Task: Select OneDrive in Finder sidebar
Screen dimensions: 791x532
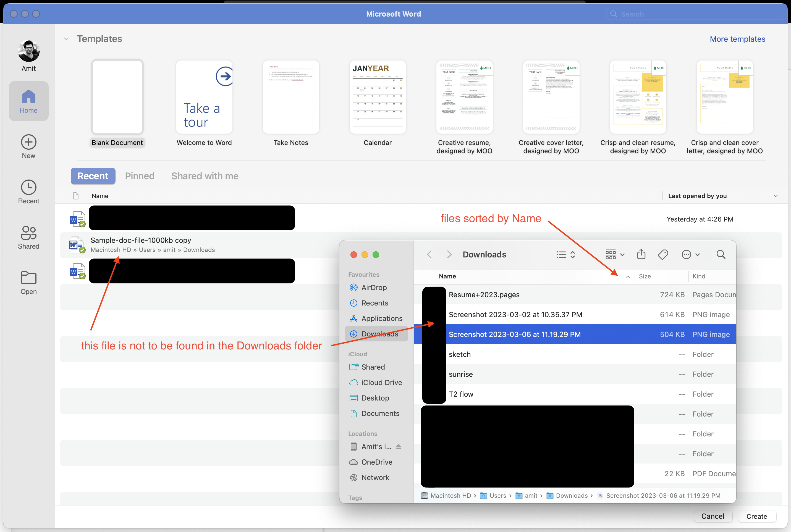Action: coord(376,462)
